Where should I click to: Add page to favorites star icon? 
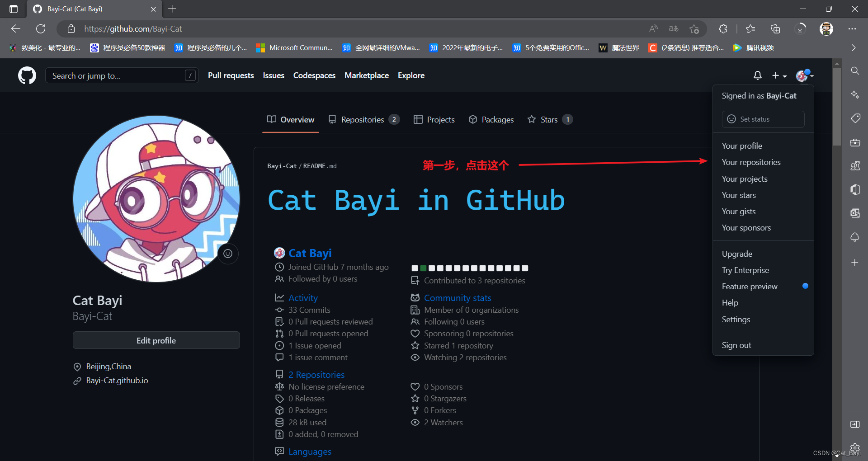(x=694, y=29)
